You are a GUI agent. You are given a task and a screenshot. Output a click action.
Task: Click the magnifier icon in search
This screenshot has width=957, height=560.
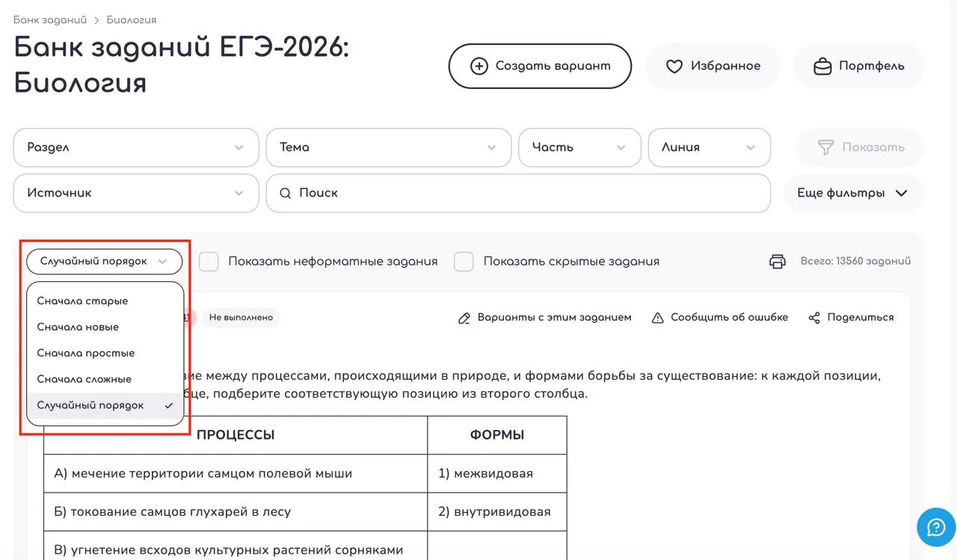[285, 193]
